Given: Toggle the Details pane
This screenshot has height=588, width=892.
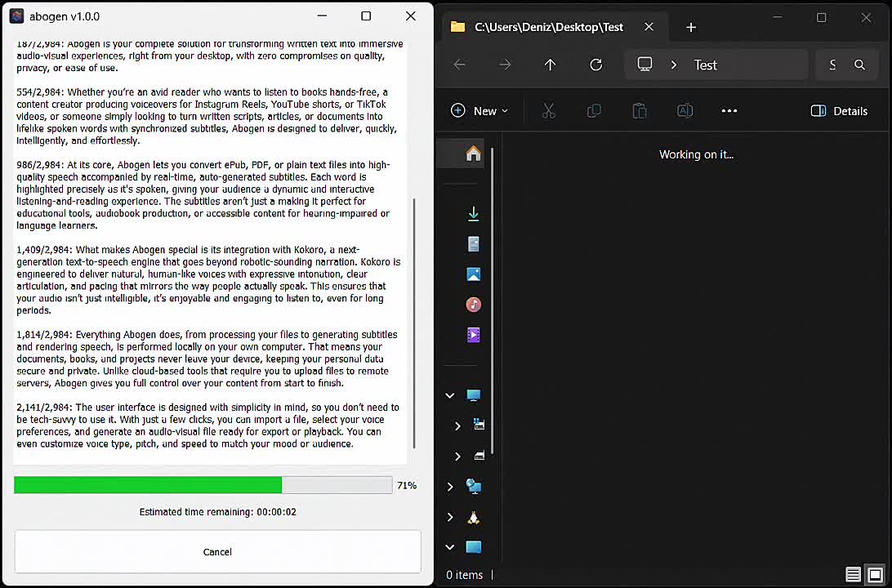Looking at the screenshot, I should [839, 111].
